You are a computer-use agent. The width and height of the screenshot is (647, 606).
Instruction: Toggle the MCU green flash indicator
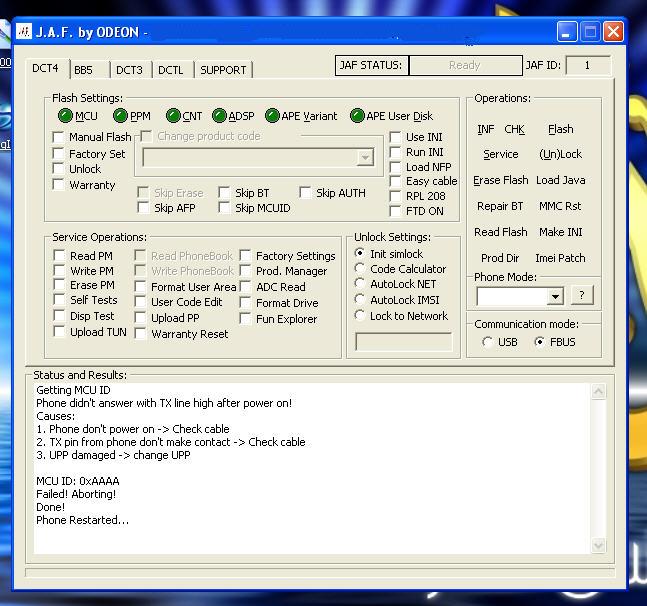tap(65, 116)
